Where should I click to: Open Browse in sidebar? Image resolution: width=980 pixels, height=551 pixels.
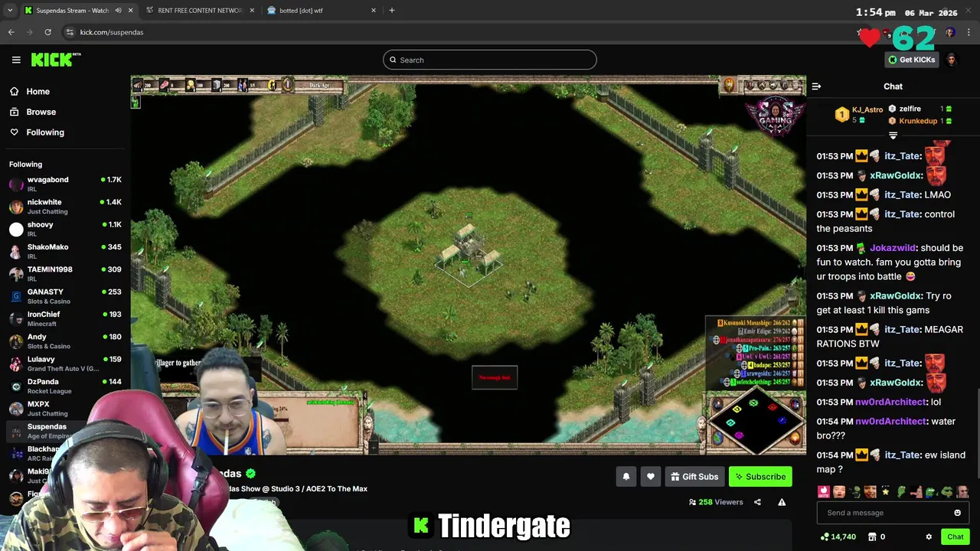coord(34,112)
